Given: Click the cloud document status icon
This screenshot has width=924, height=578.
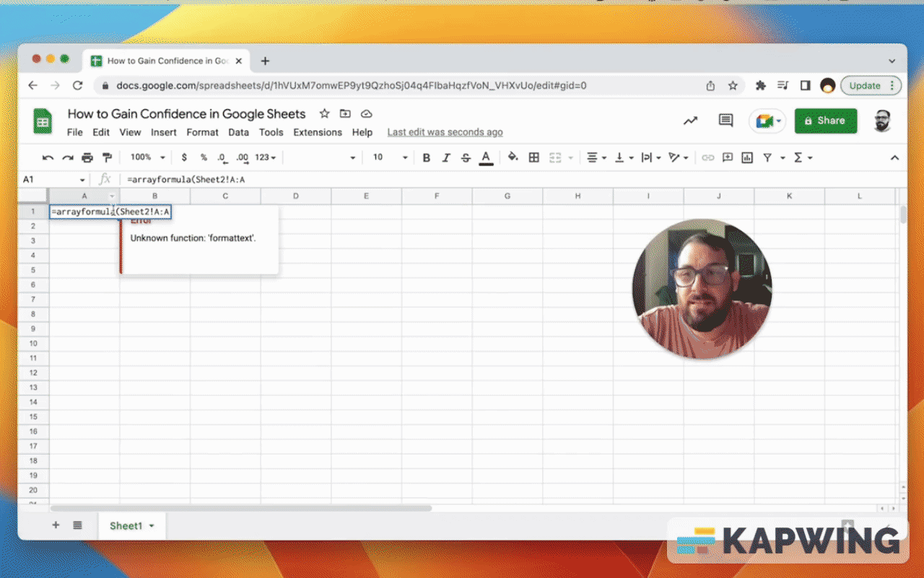Looking at the screenshot, I should tap(366, 113).
